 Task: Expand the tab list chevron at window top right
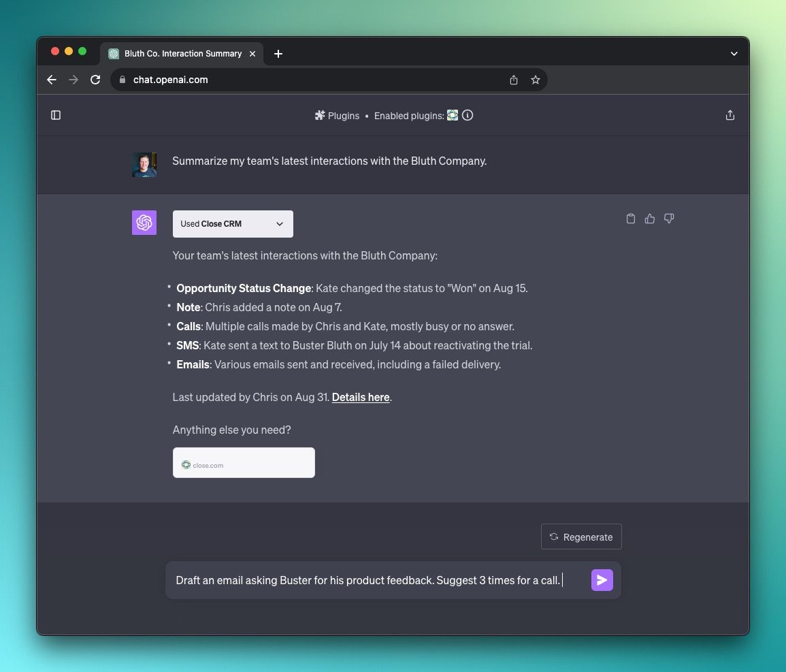pos(734,54)
